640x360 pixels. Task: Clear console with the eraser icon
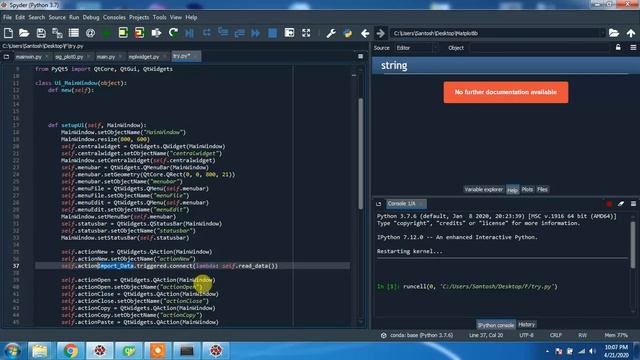tap(621, 204)
